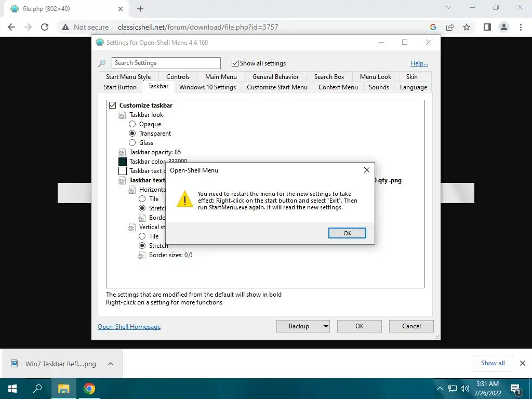
Task: Switch to Skin tab
Action: (411, 77)
